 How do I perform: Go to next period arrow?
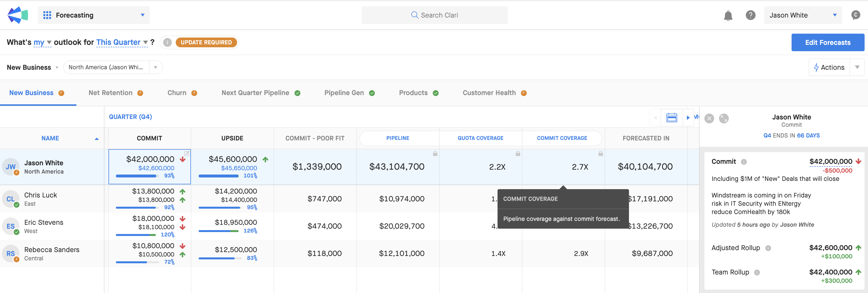pyautogui.click(x=688, y=118)
